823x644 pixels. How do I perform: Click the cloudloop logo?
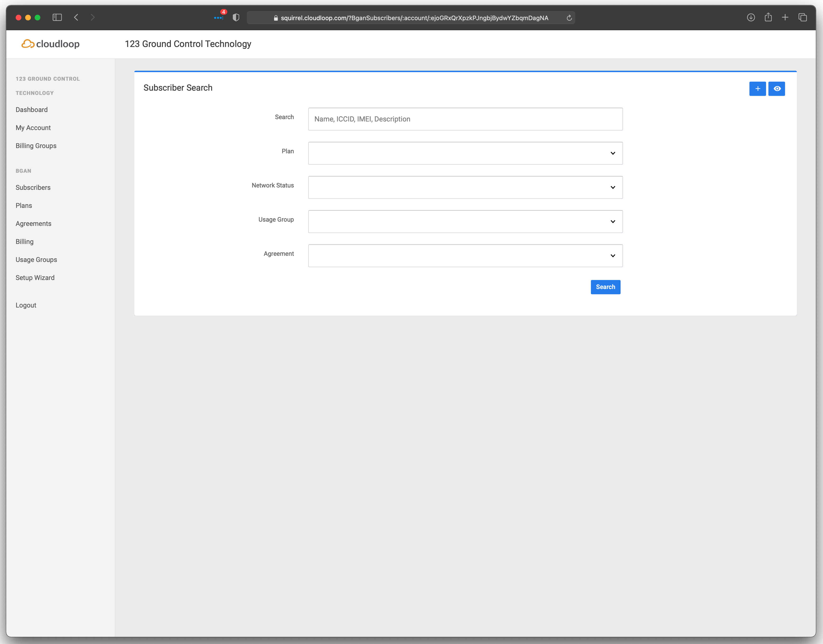click(x=51, y=44)
